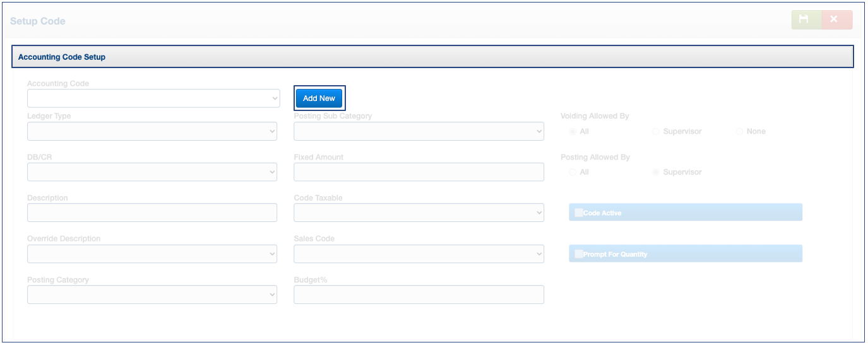Open the DB/CR dropdown
The height and width of the screenshot is (345, 868).
tap(152, 172)
